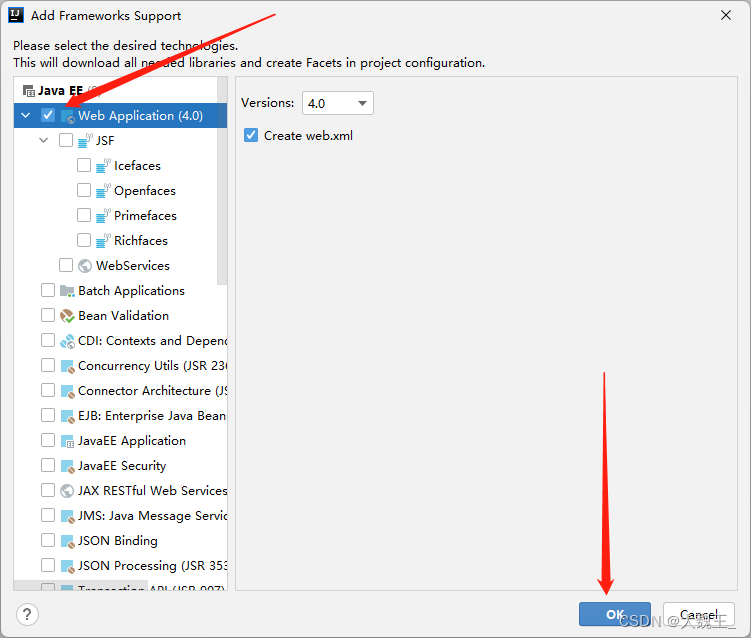The height and width of the screenshot is (638, 751).
Task: Click the framework list vertical scrollbar
Action: [222, 181]
